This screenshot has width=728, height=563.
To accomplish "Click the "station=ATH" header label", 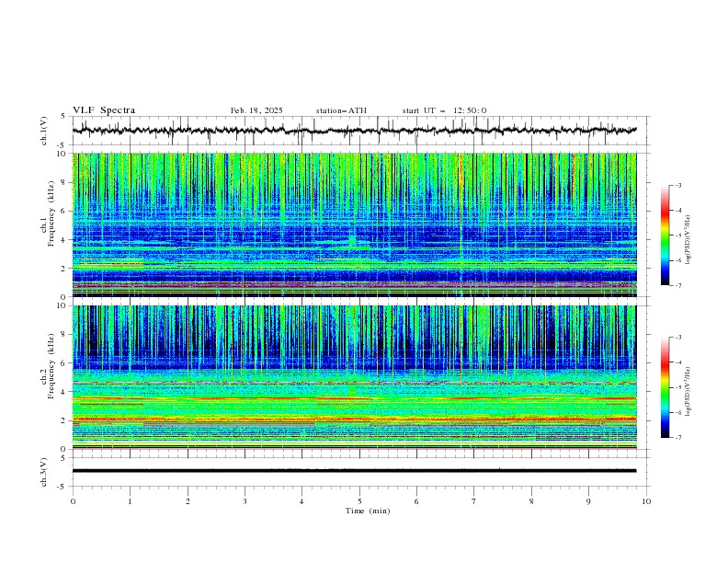I will tap(341, 110).
